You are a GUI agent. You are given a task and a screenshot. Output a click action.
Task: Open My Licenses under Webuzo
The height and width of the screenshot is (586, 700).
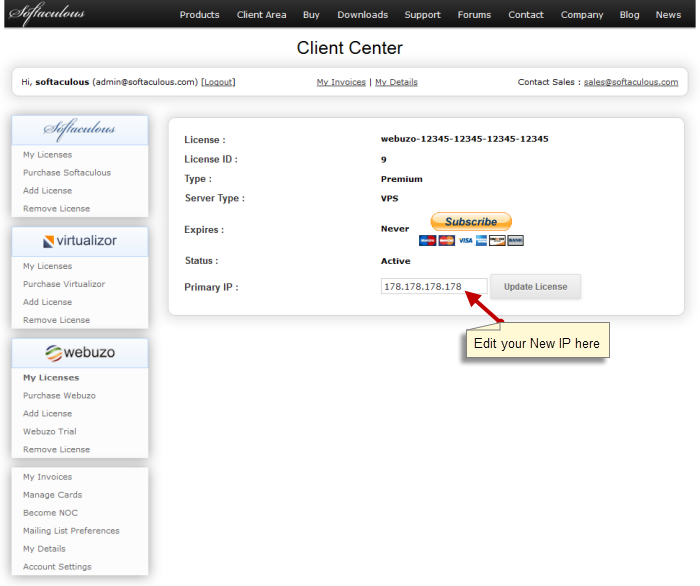(51, 378)
